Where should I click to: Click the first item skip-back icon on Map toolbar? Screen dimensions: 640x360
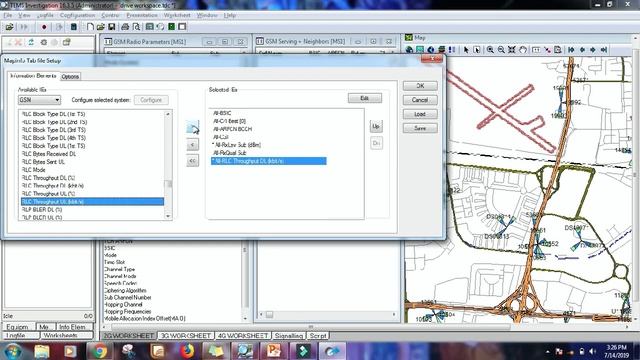tap(571, 50)
